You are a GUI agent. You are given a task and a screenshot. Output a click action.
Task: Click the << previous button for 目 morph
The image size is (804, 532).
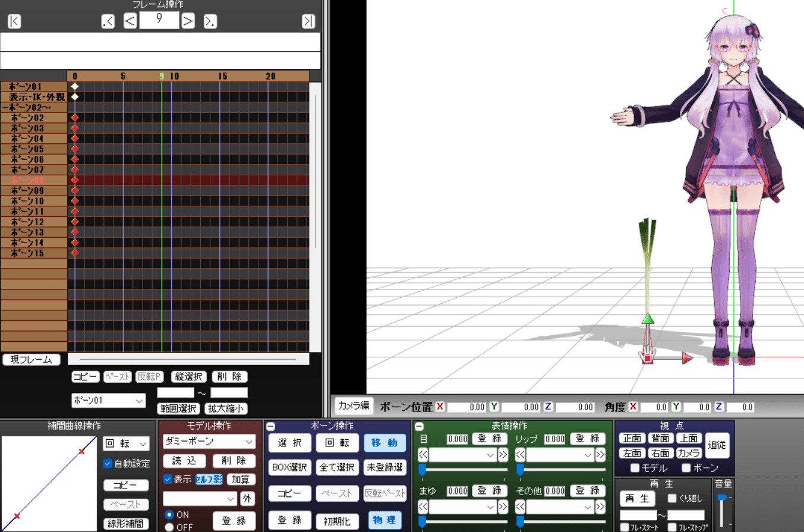pyautogui.click(x=423, y=455)
